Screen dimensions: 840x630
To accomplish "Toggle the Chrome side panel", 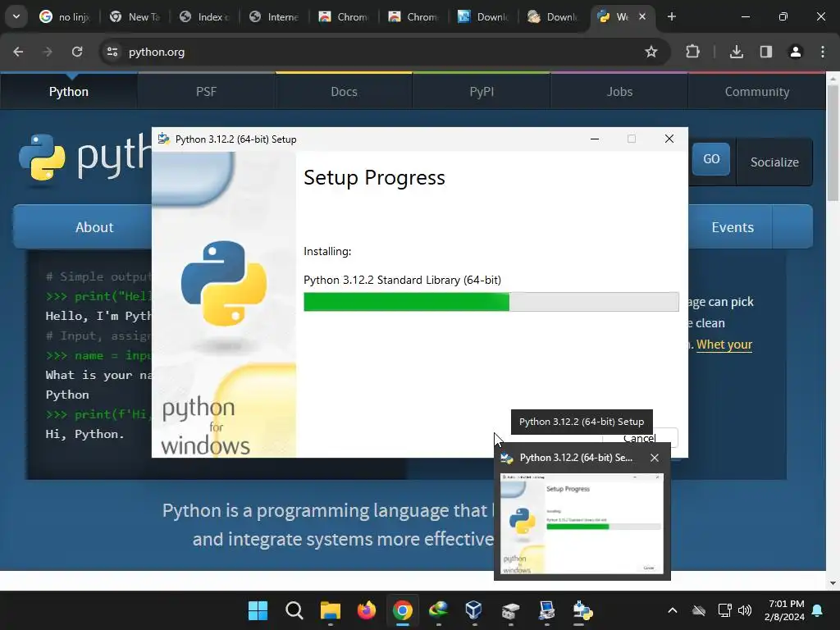I will click(x=766, y=52).
